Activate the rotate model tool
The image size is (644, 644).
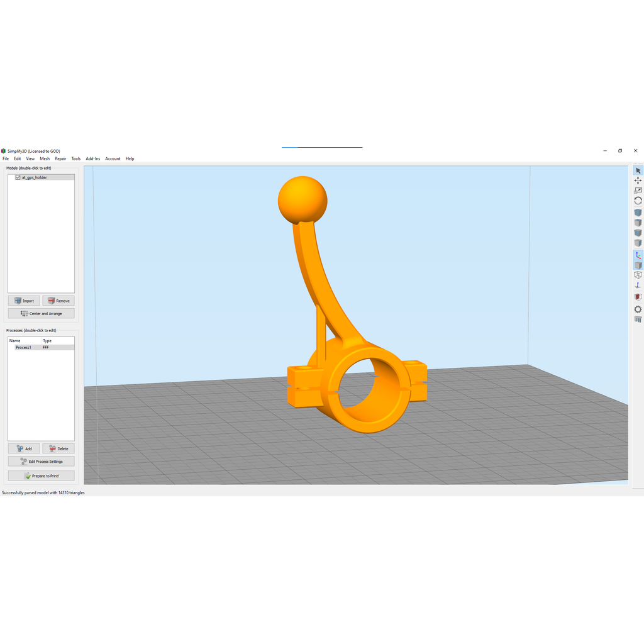point(638,201)
